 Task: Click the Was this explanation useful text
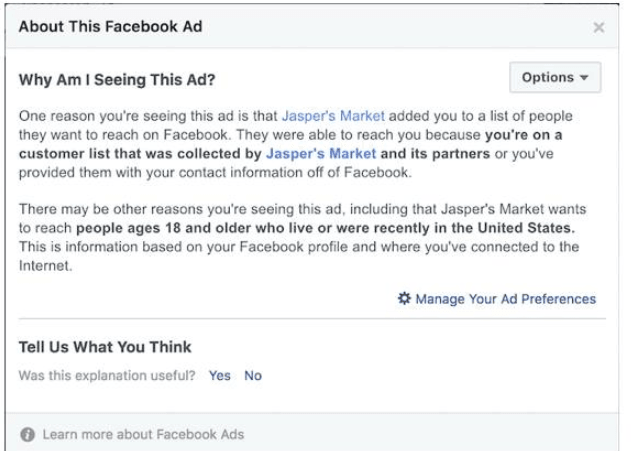click(107, 375)
